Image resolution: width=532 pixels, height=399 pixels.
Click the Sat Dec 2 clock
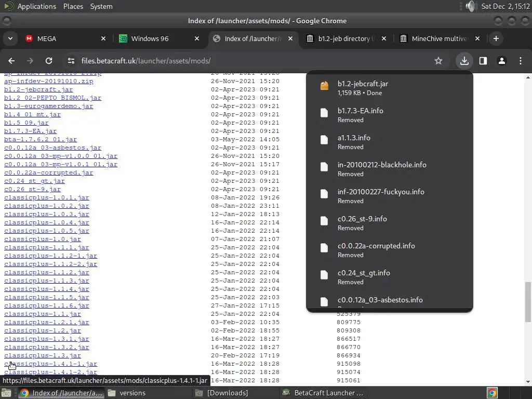click(506, 6)
